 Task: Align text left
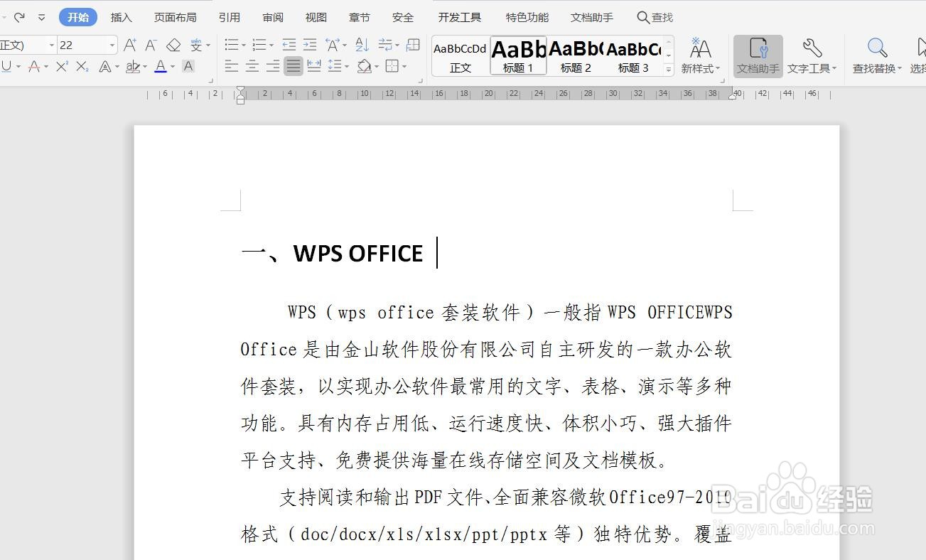tap(232, 67)
